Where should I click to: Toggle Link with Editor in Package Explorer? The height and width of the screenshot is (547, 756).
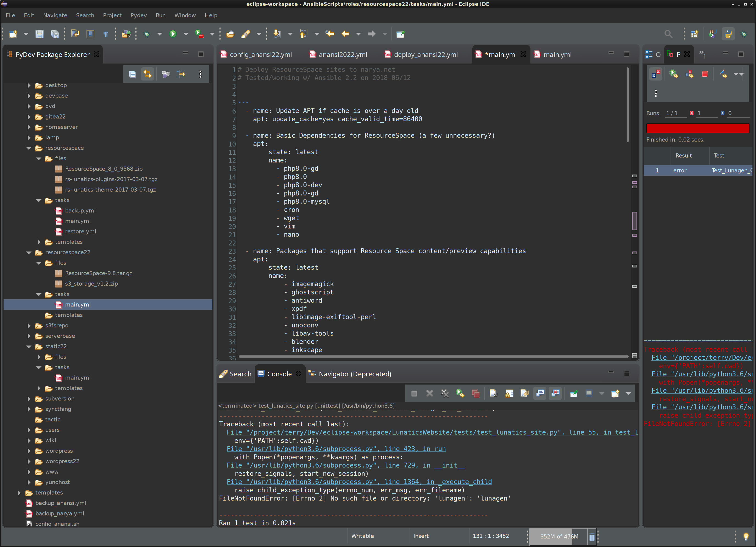click(x=148, y=74)
